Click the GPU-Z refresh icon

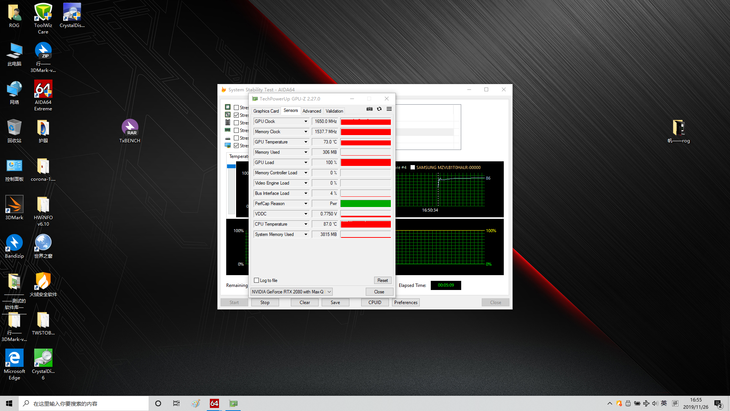pyautogui.click(x=379, y=109)
